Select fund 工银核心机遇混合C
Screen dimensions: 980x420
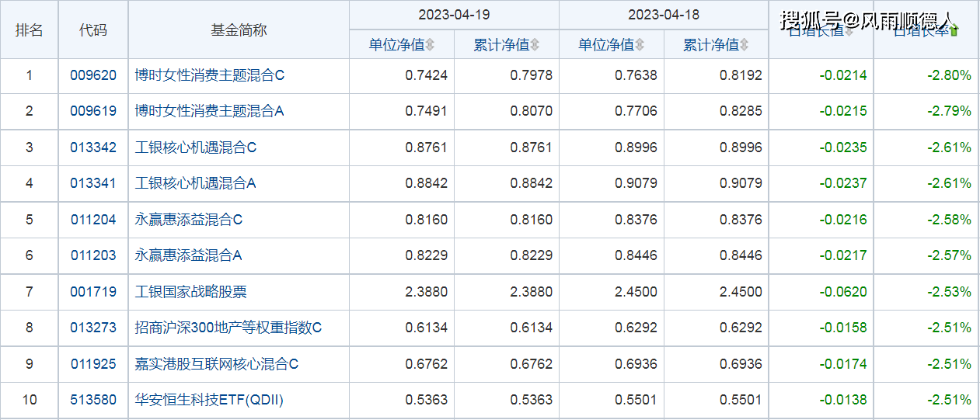195,148
